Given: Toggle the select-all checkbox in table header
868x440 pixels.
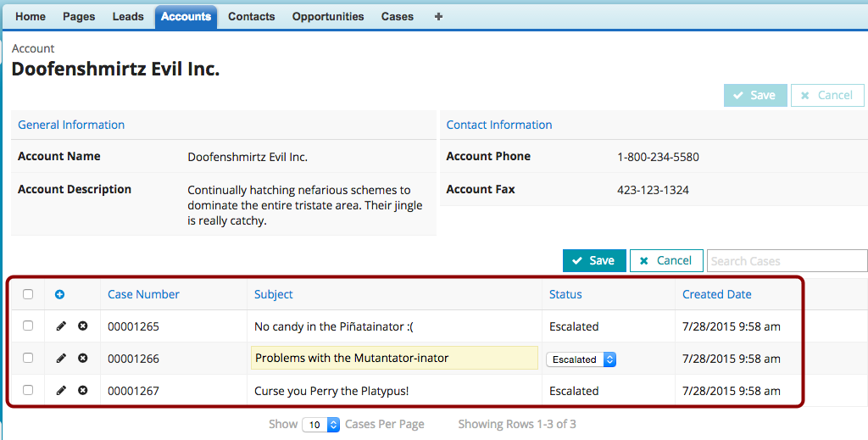Looking at the screenshot, I should 28,295.
